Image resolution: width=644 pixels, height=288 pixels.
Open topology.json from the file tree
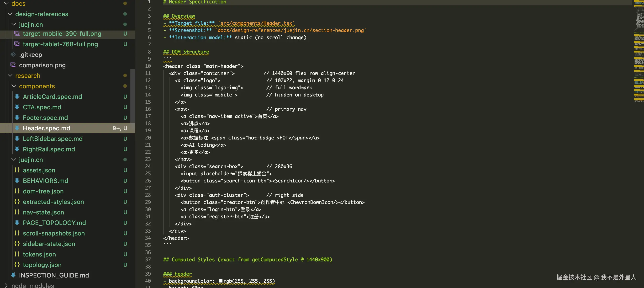tap(42, 265)
